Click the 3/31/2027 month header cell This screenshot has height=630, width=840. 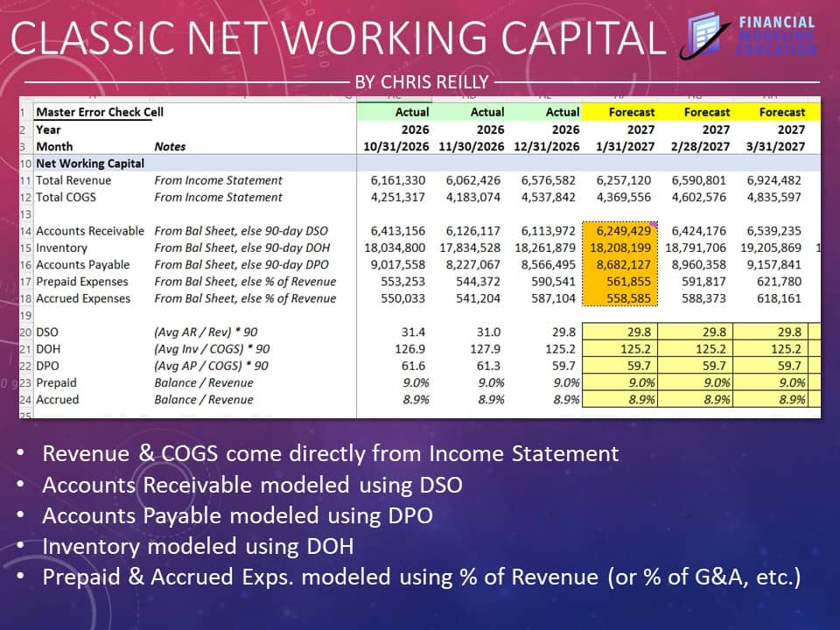coord(775,147)
